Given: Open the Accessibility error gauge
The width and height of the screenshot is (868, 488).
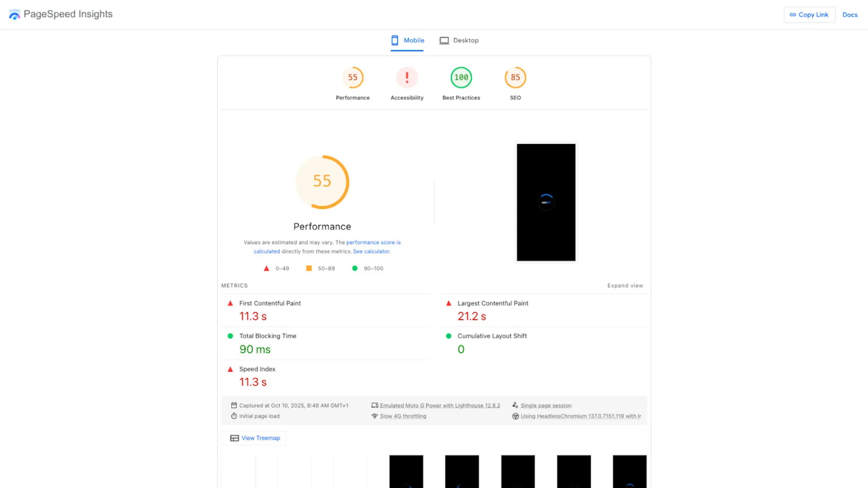Looking at the screenshot, I should pos(407,78).
